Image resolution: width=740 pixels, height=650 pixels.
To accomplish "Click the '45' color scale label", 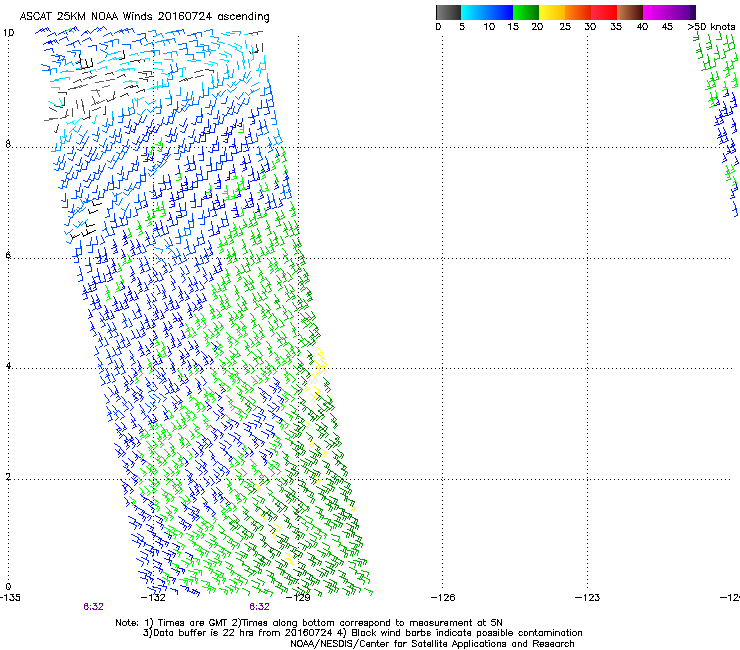I will (667, 27).
